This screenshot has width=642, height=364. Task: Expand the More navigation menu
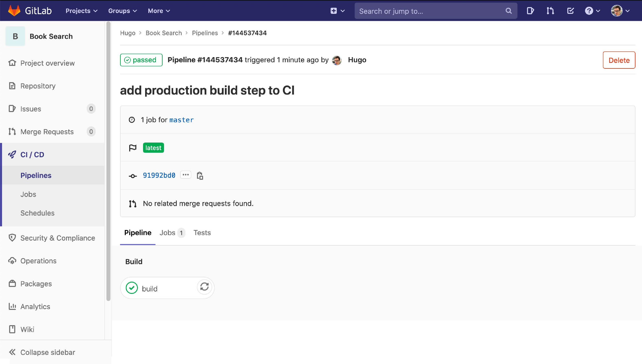click(159, 11)
